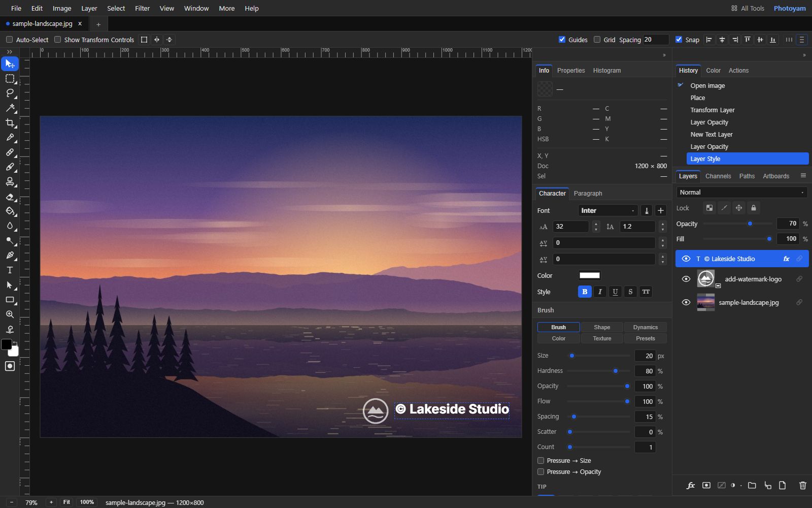Open the Inter font dropdown

coord(607,210)
